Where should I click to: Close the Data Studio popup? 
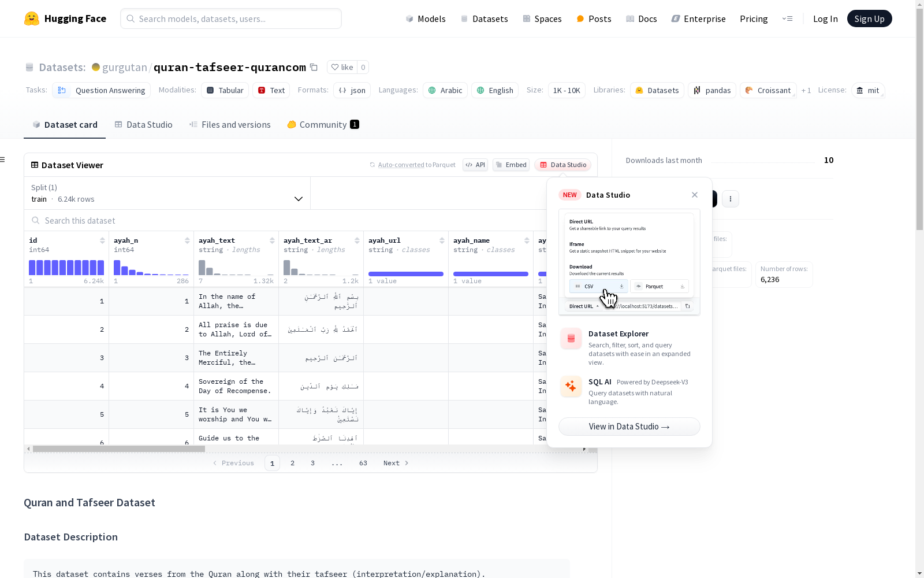coord(695,195)
